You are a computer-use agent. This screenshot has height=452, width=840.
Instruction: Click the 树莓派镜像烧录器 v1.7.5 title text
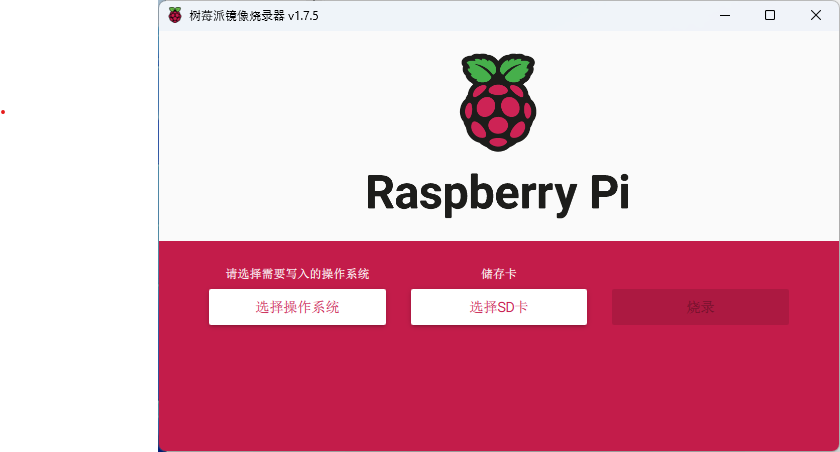pos(254,16)
